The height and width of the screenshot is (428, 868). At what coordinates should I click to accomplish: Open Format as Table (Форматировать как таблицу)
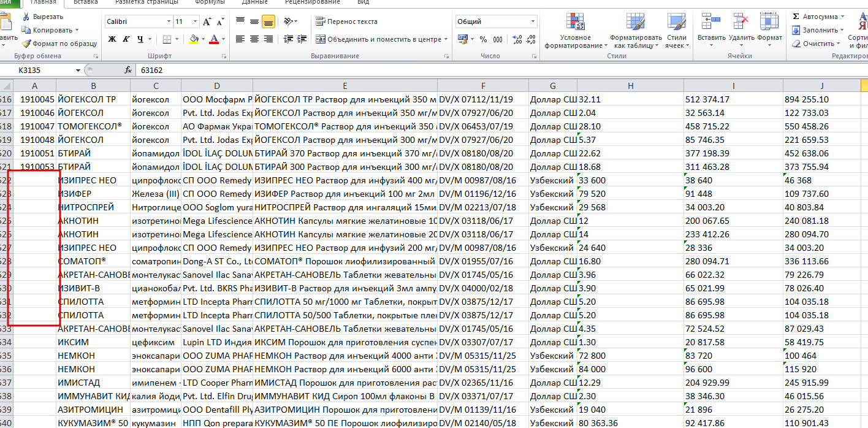636,31
